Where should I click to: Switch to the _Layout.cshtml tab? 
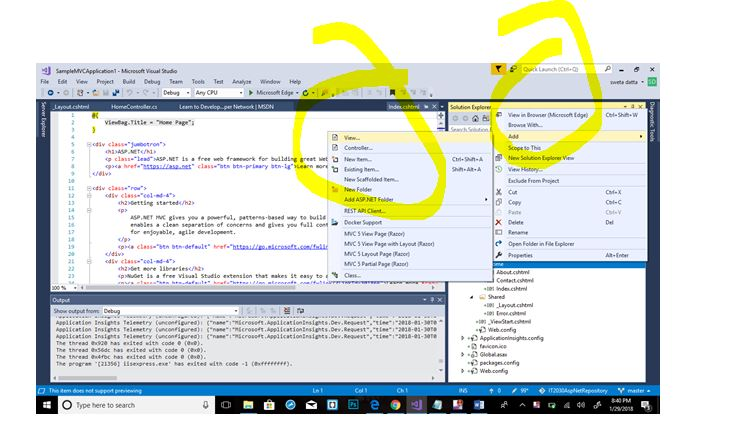click(x=71, y=107)
